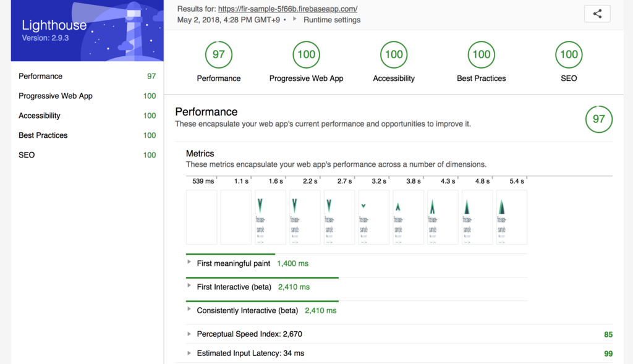Click the date May 2, 2018 text

229,20
